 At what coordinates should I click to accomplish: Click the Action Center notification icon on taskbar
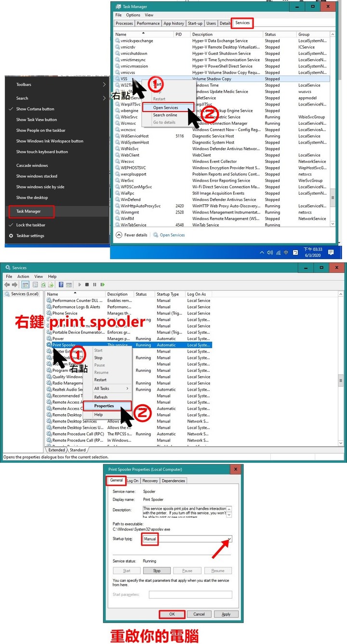click(331, 252)
